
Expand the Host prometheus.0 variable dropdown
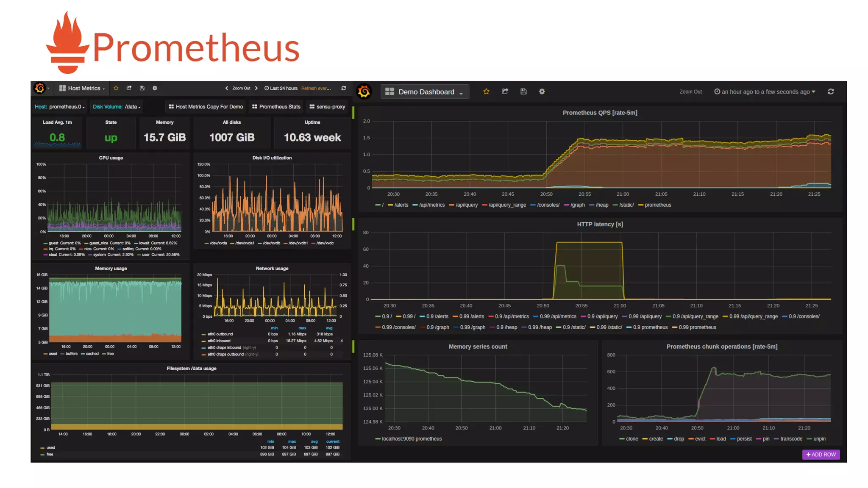click(65, 107)
